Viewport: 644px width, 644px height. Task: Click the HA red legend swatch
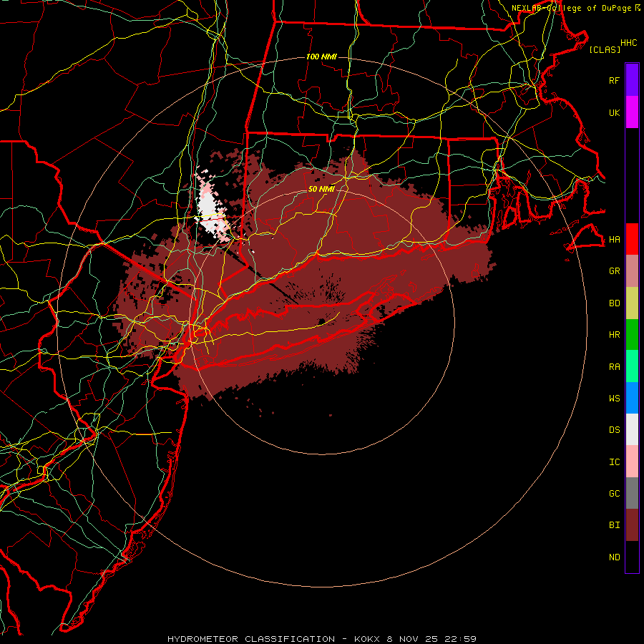point(632,239)
